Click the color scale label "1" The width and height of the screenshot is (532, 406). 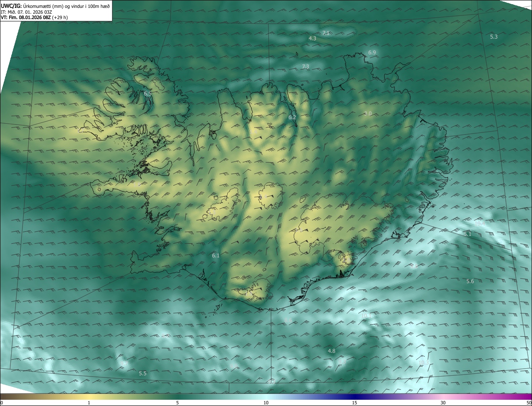(x=89, y=403)
